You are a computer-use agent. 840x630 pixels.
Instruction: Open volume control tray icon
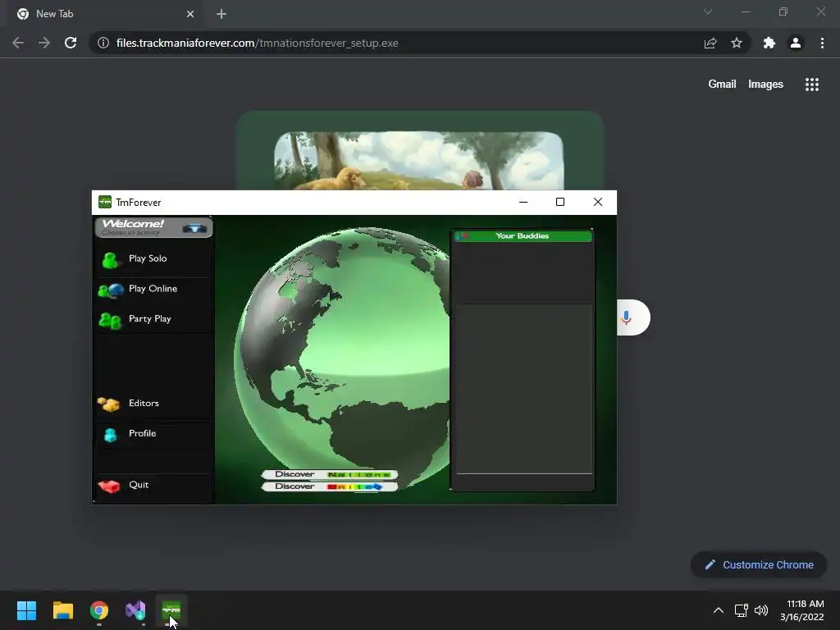(761, 610)
